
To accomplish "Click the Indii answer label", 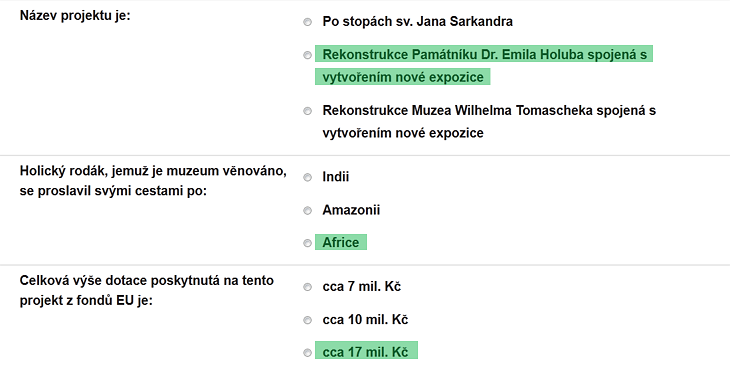I will [x=336, y=177].
